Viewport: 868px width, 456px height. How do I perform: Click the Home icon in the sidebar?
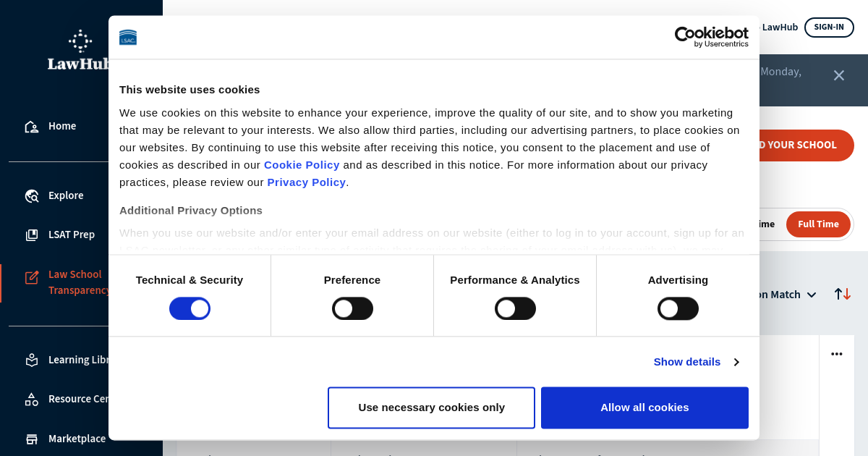pyautogui.click(x=32, y=127)
